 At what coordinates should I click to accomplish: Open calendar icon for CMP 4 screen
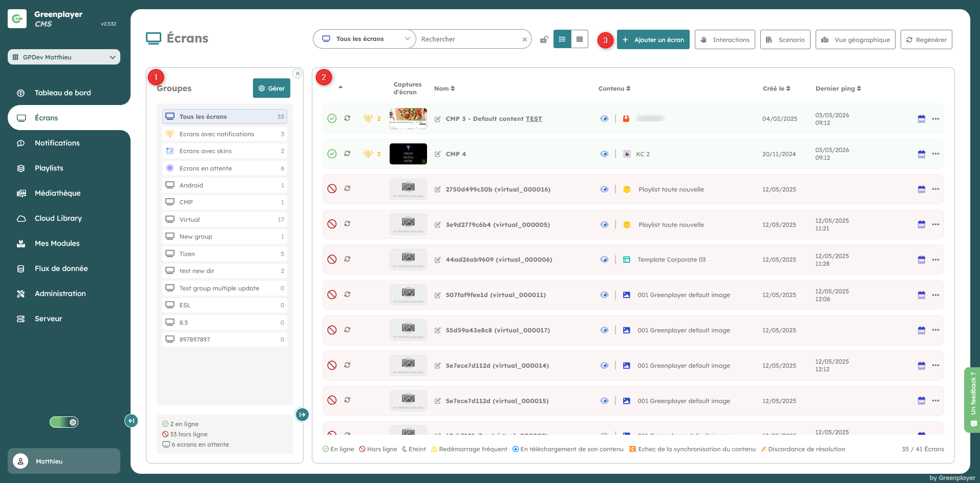[921, 154]
